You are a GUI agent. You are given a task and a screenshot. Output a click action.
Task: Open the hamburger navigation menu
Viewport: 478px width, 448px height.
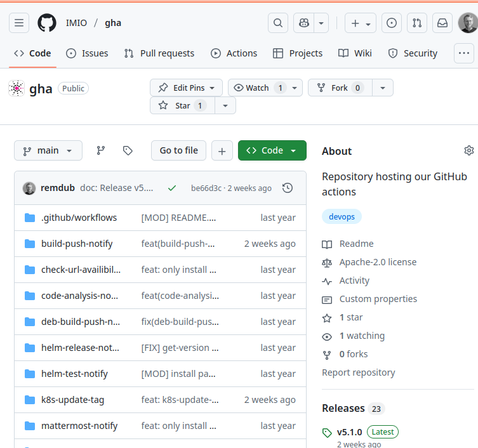[x=19, y=23]
